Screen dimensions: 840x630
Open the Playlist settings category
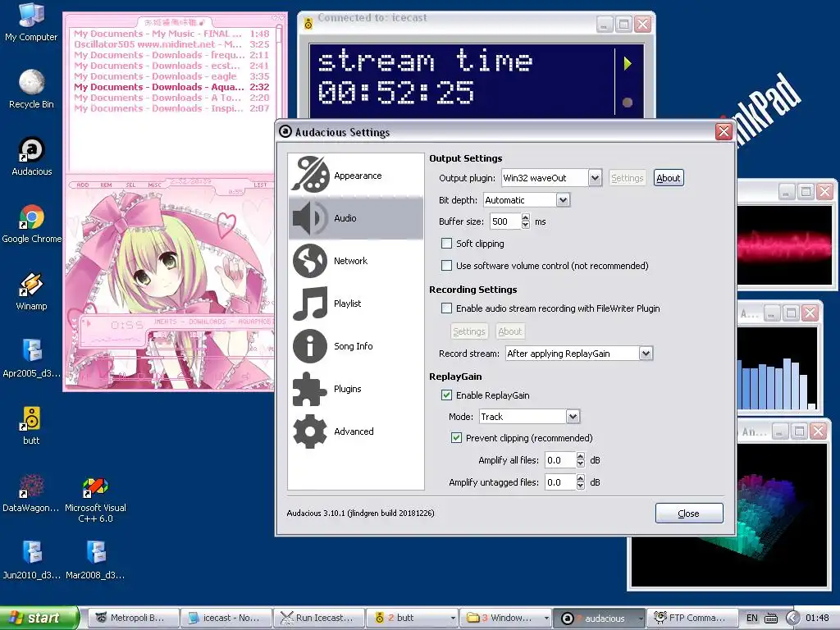coord(356,304)
